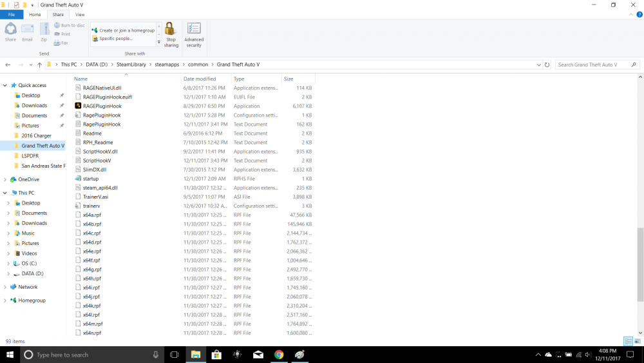Click the vertical scrollbar of file list

click(640, 264)
